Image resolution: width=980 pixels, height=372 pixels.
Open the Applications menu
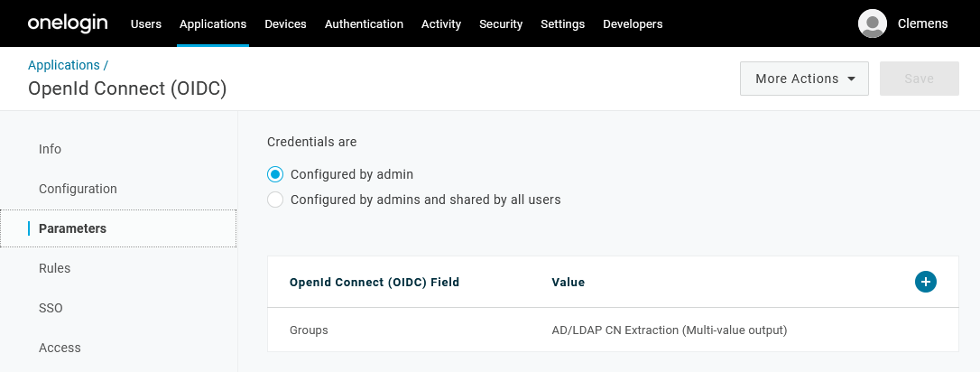(x=213, y=24)
